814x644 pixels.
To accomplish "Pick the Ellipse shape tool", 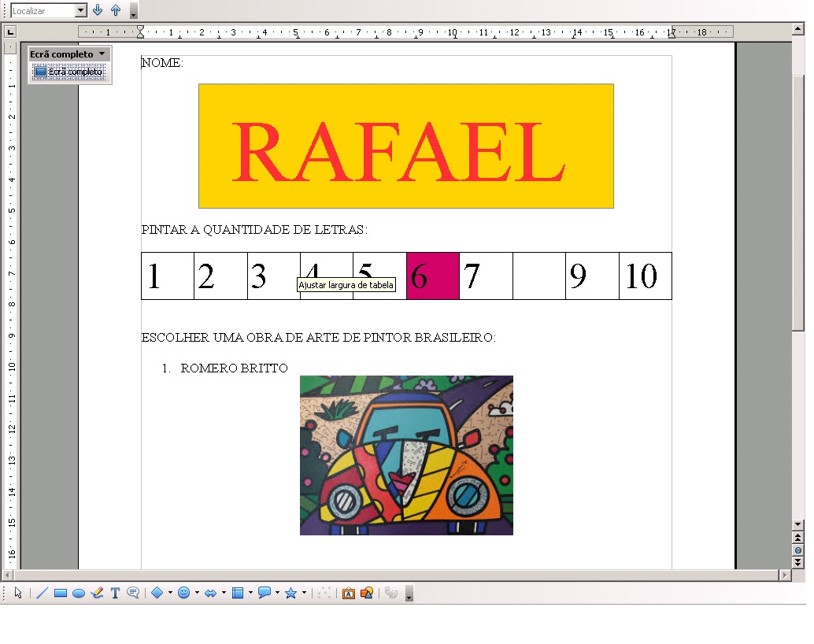I will click(x=79, y=593).
